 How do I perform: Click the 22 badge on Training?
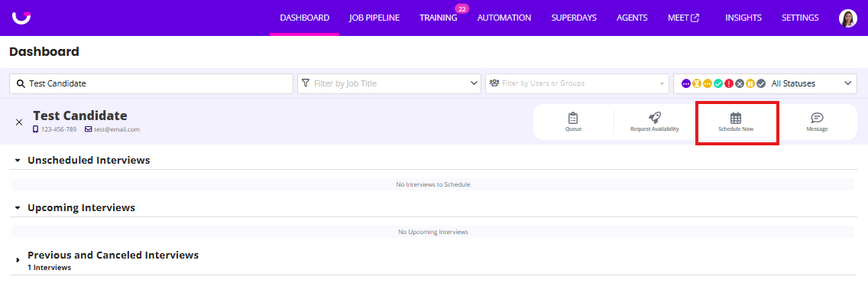click(462, 9)
